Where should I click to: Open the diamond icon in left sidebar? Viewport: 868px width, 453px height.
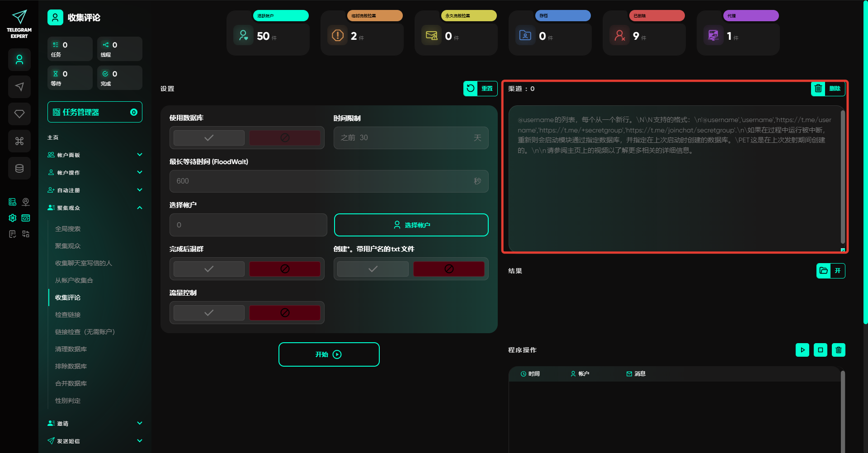(x=19, y=114)
